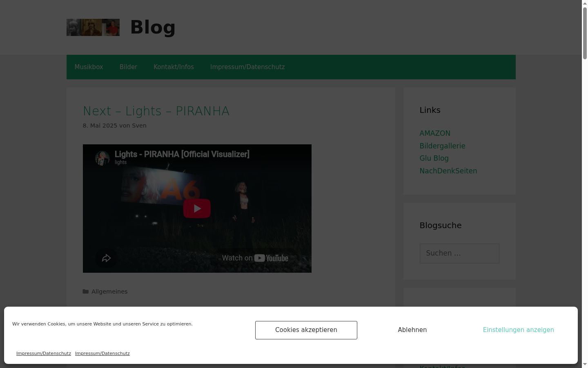Open the Bildergallerie sidebar link
The image size is (588, 368).
[x=442, y=146]
